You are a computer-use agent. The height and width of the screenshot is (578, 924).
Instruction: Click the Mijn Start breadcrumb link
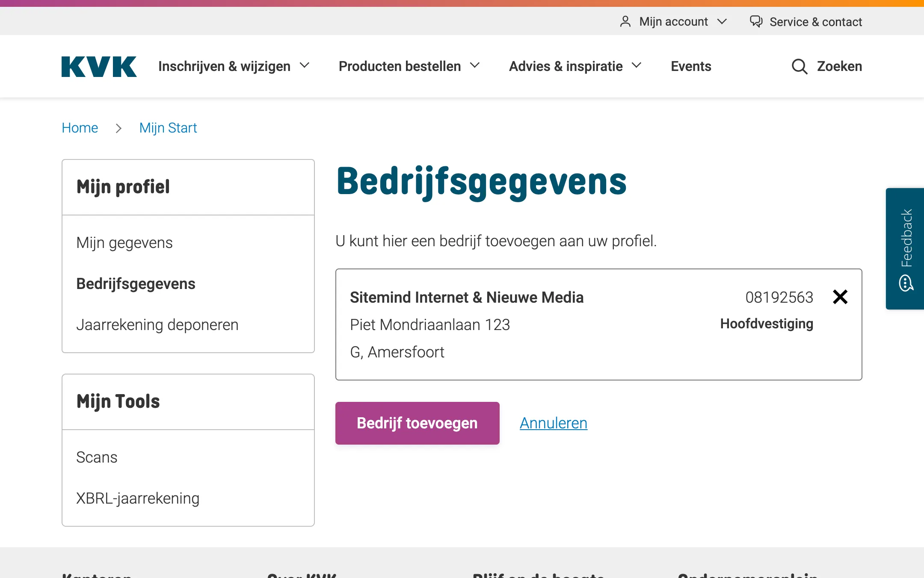[168, 128]
